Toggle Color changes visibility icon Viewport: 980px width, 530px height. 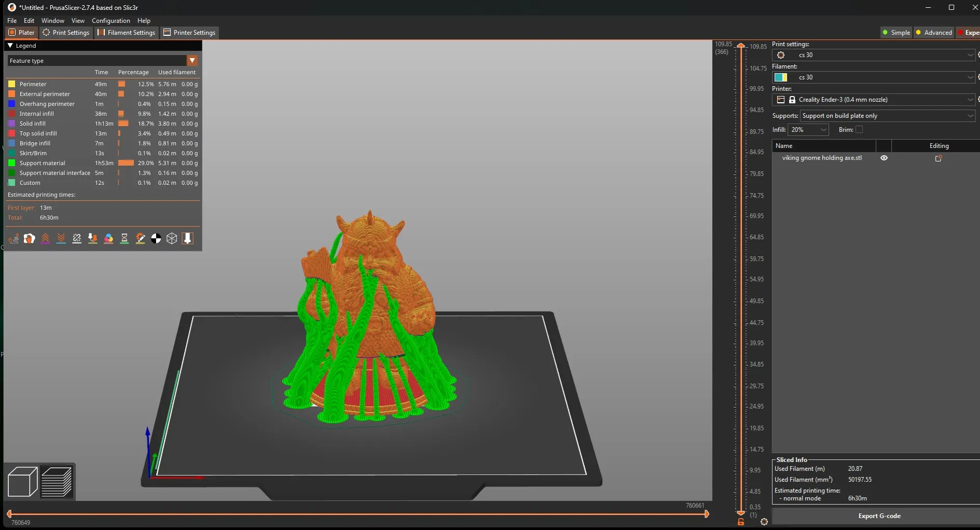pos(108,238)
